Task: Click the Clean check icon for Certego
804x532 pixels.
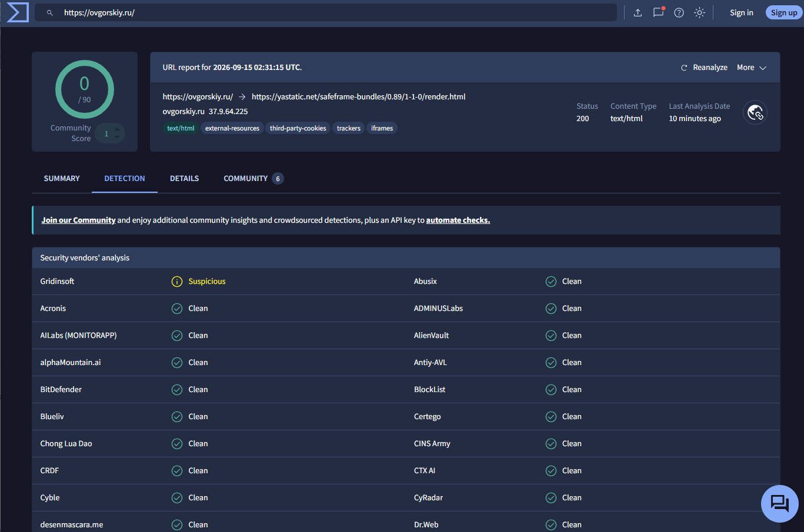Action: point(551,417)
